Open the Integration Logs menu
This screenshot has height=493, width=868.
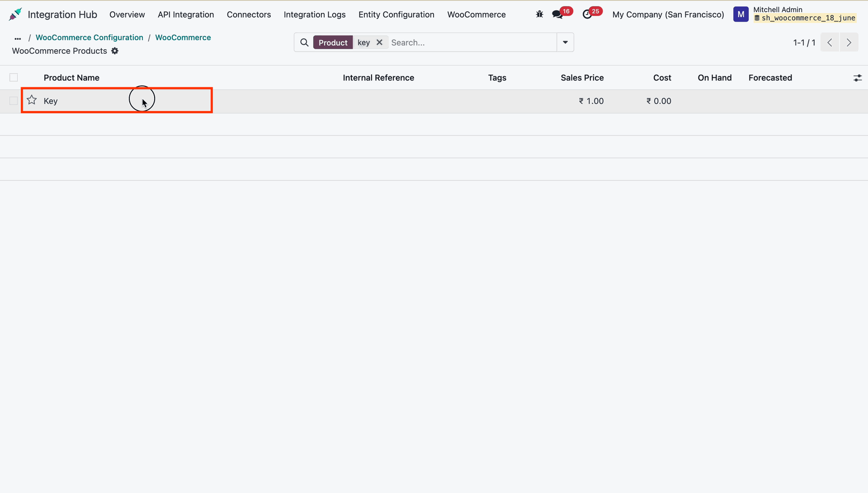tap(315, 14)
